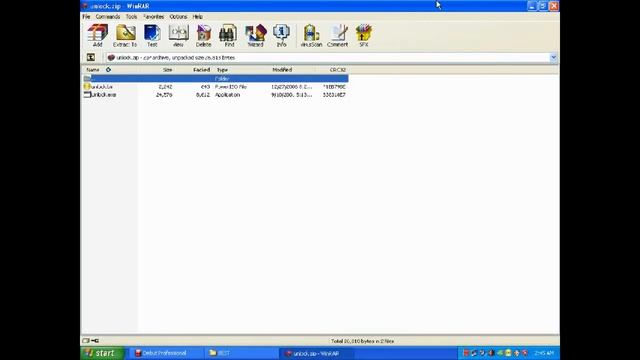The height and width of the screenshot is (360, 640).
Task: Click the Find binoculars icon
Action: click(229, 36)
